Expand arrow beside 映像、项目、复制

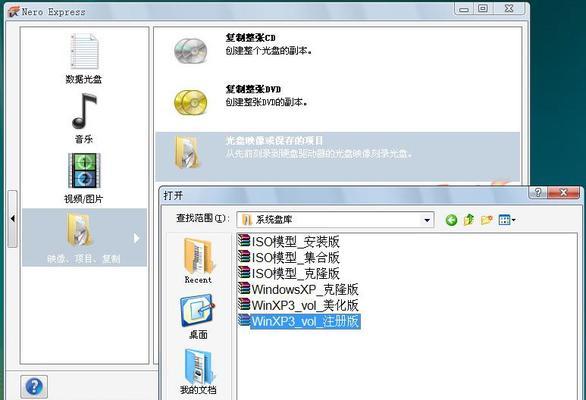[x=136, y=238]
